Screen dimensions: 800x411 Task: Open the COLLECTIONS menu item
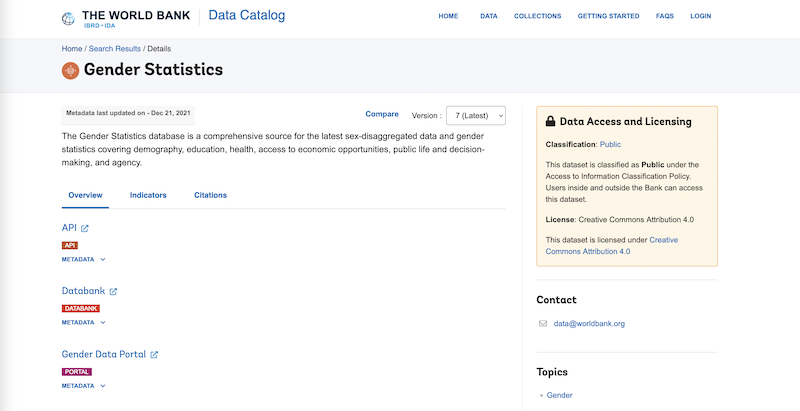pos(537,17)
